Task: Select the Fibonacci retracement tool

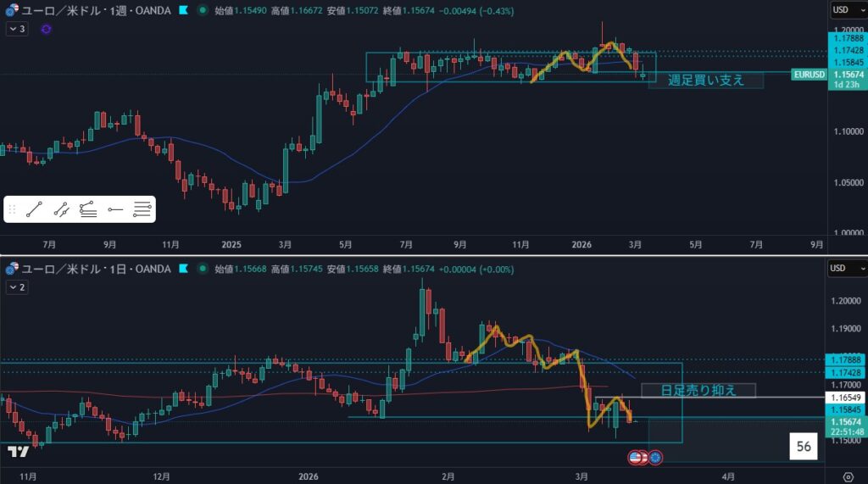Action: [88, 209]
